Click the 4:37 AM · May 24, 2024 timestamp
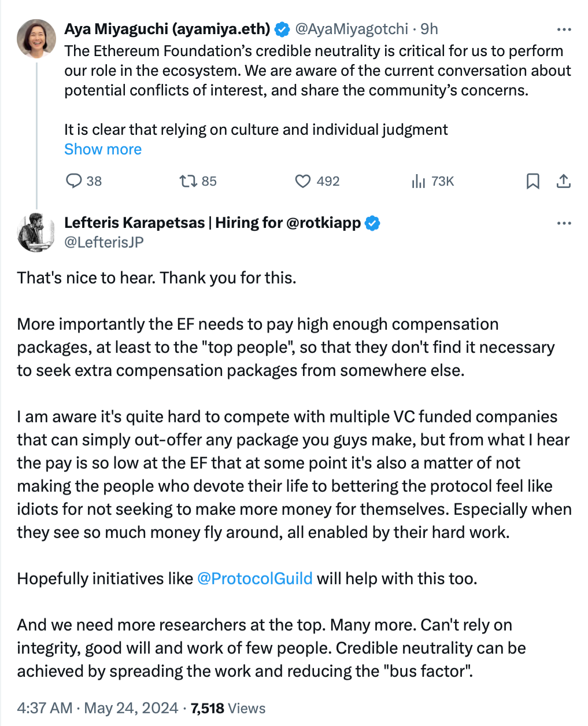The image size is (588, 726). pyautogui.click(x=98, y=708)
